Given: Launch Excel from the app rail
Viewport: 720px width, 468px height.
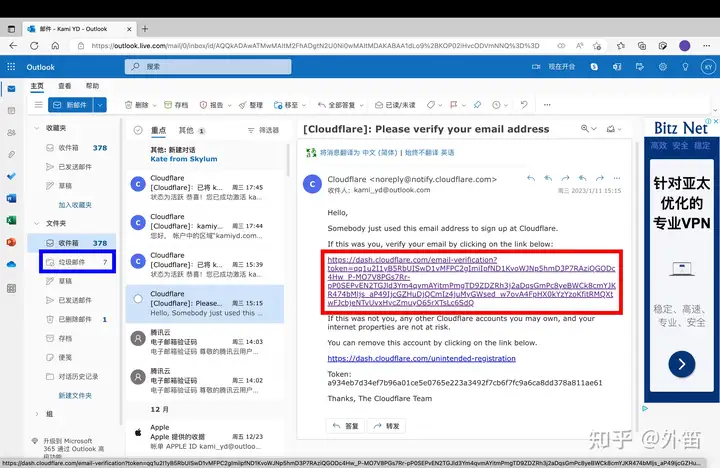Looking at the screenshot, I should click(x=11, y=220).
